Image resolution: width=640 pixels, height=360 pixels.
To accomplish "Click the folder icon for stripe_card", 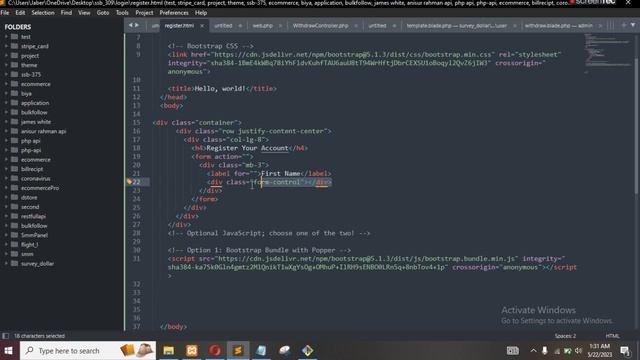I will [14, 46].
